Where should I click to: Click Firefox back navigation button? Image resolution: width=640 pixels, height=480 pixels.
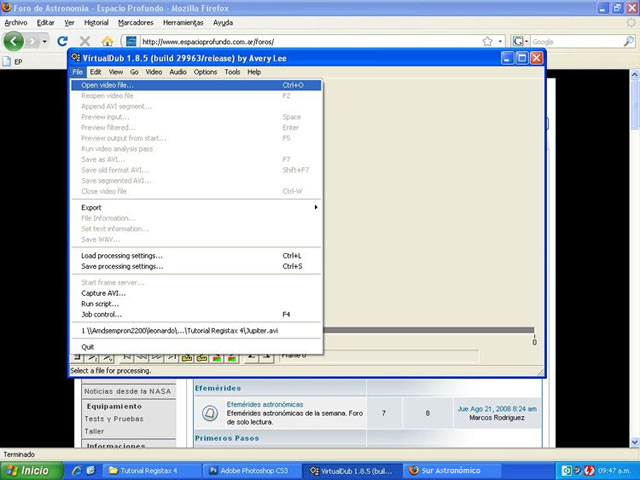click(x=13, y=41)
